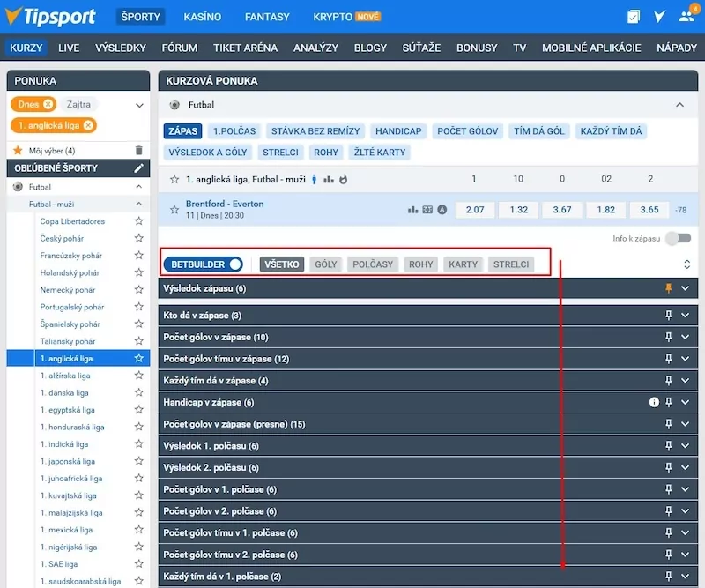Open the ticket icon in the top header
This screenshot has height=588, width=705.
coord(633,17)
